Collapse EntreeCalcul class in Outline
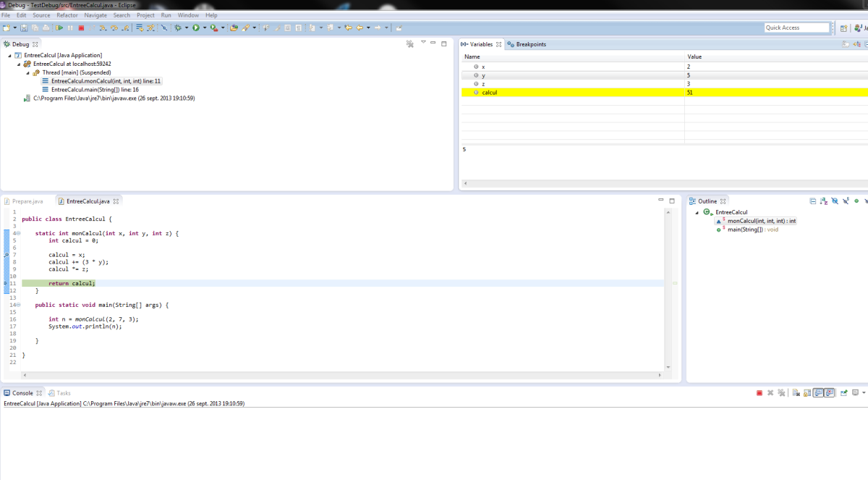The image size is (868, 480). coord(697,212)
